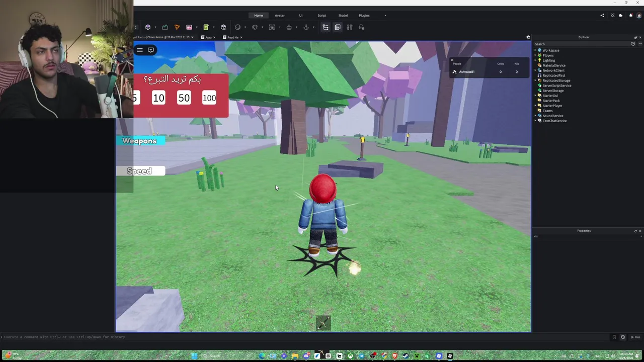Switch to the Home ribbon tab
The image size is (644, 362).
tap(259, 16)
